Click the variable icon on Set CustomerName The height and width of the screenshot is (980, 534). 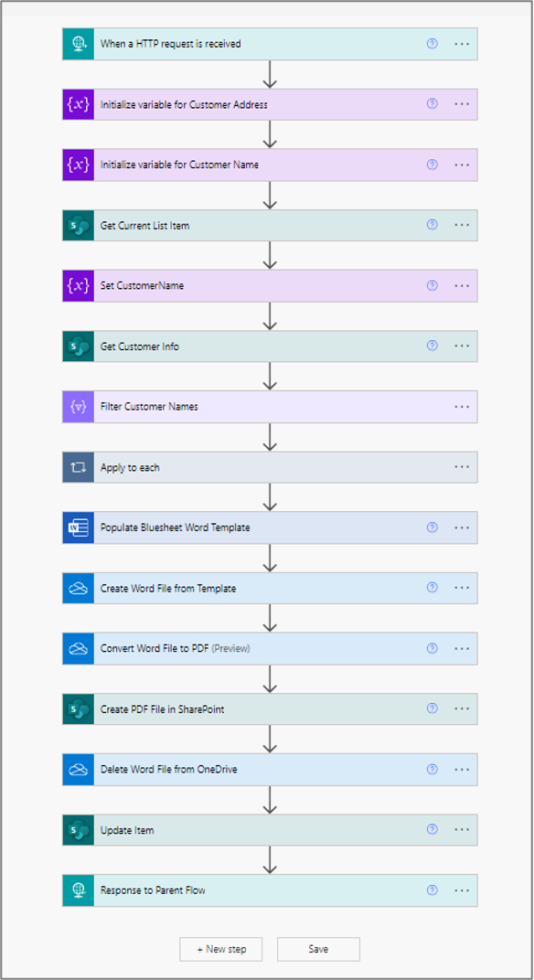(x=78, y=285)
